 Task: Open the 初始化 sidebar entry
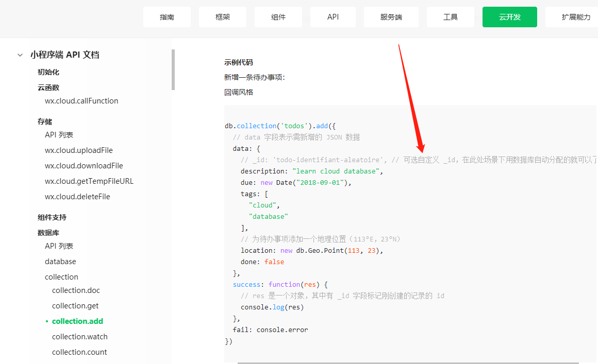pyautogui.click(x=48, y=72)
